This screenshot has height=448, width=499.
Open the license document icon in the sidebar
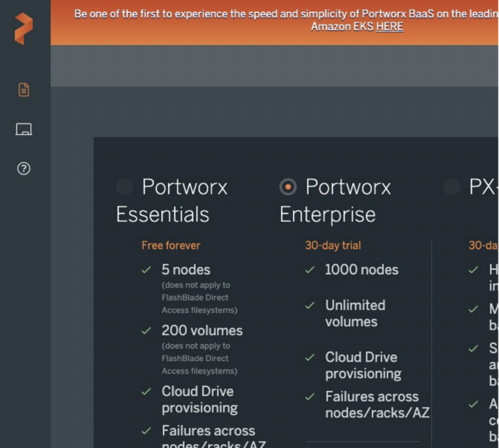(x=23, y=90)
